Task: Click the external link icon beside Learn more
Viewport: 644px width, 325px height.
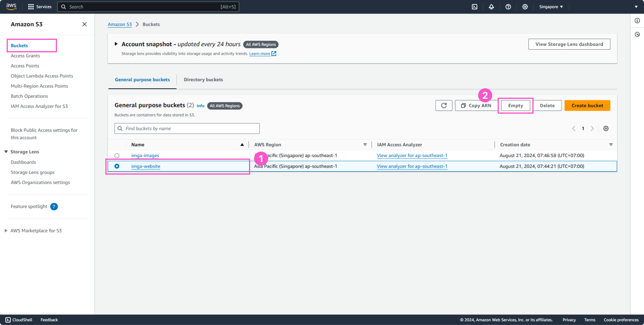Action: (274, 54)
